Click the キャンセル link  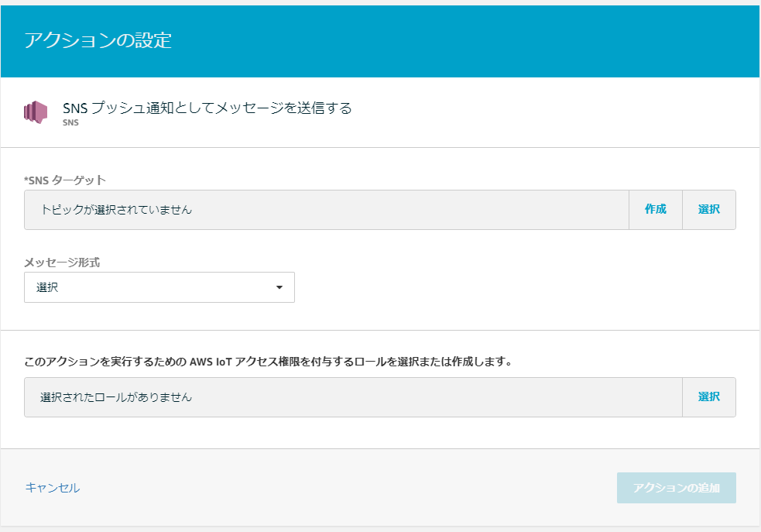pyautogui.click(x=53, y=487)
